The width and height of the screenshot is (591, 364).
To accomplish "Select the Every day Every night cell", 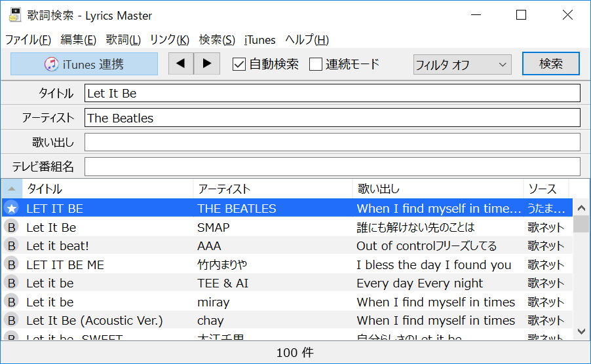I will [419, 283].
